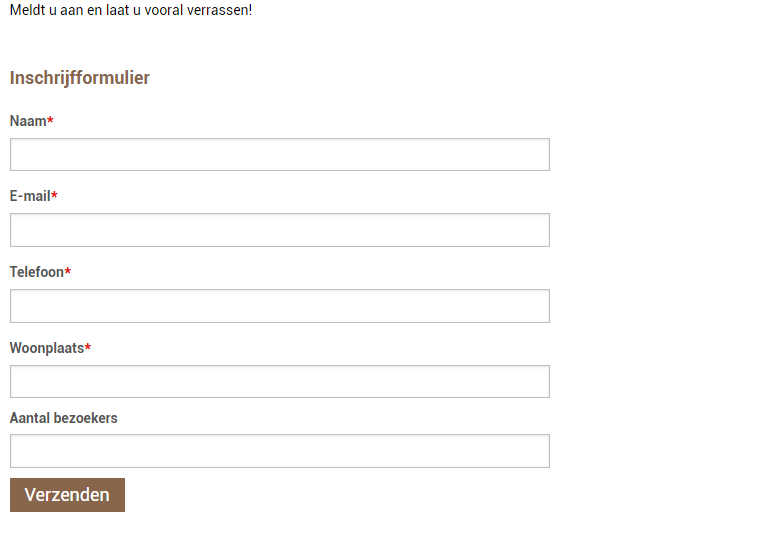
Task: Click the red asterisk next to Naam
Action: 51,120
